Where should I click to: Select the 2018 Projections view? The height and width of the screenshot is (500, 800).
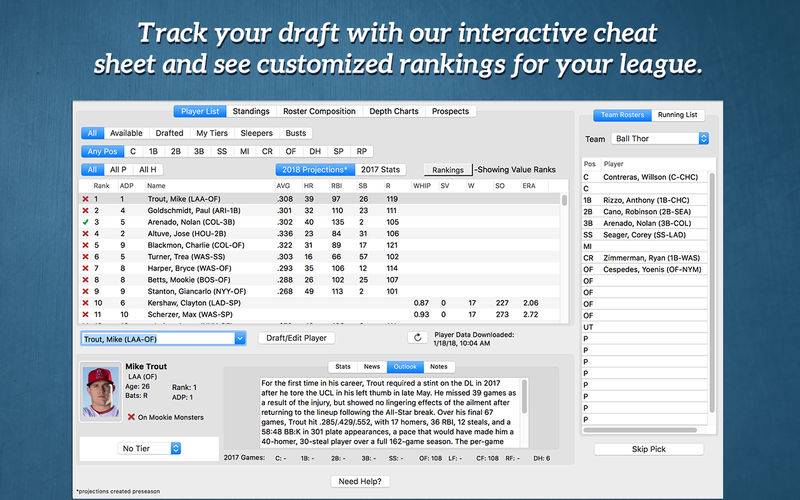[315, 169]
